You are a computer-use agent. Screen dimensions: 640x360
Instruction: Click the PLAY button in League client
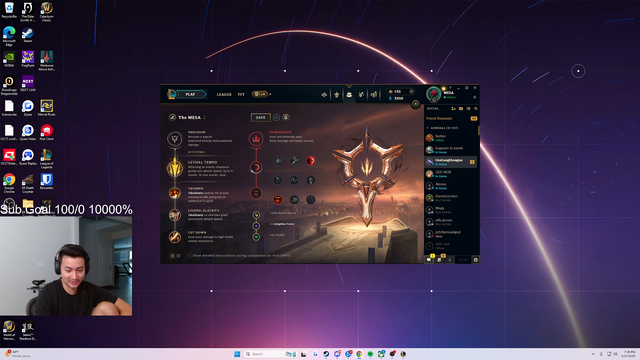(x=190, y=94)
